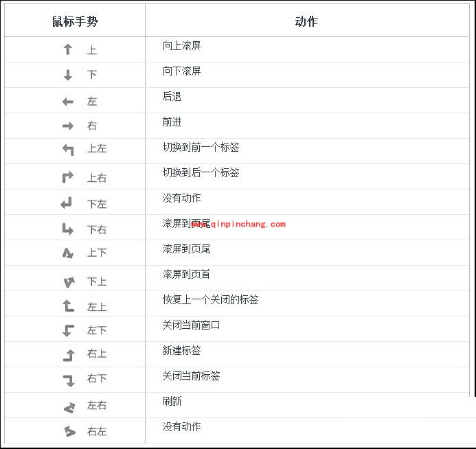Click the down arrow gesture icon
Image resolution: width=476 pixels, height=449 pixels.
[68, 75]
